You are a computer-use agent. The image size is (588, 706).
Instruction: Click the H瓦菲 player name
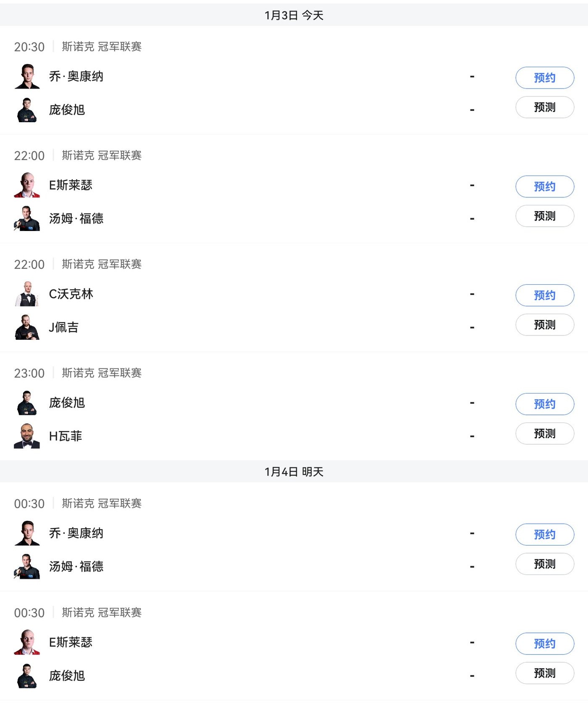(66, 436)
